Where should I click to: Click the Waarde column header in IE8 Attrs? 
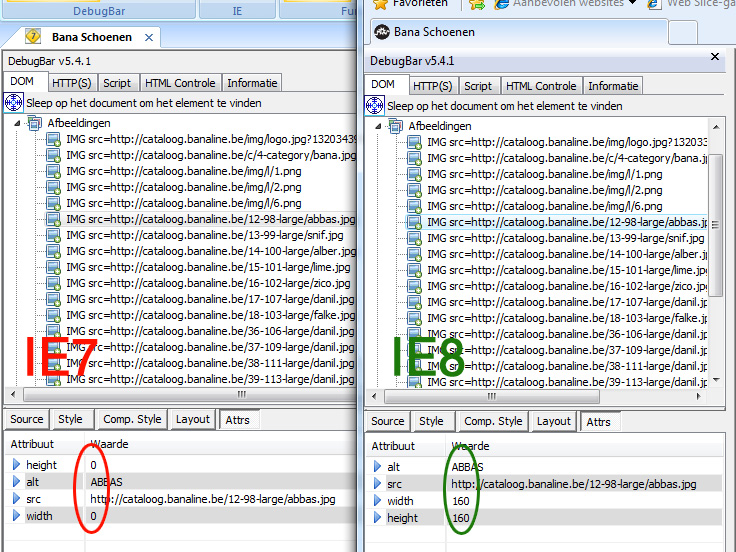coord(583,446)
